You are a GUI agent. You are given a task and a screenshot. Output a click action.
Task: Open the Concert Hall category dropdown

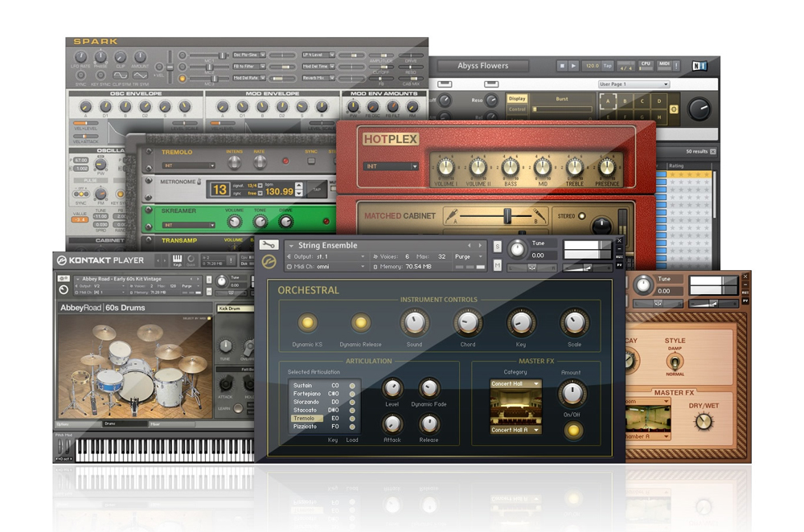coord(516,383)
